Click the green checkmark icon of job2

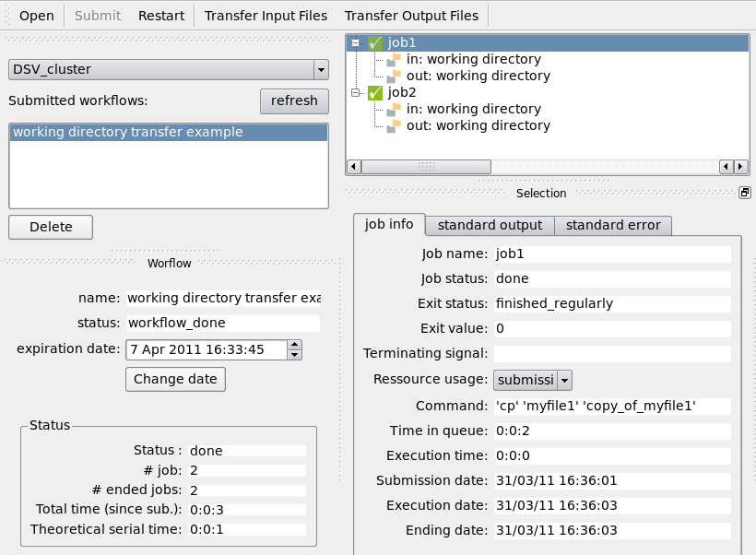point(375,93)
